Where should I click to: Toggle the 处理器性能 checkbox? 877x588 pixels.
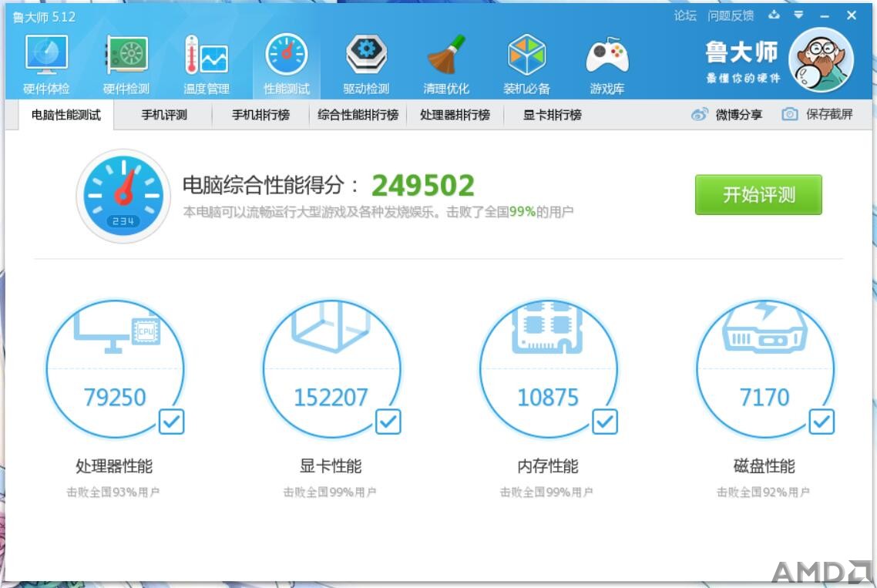click(171, 422)
